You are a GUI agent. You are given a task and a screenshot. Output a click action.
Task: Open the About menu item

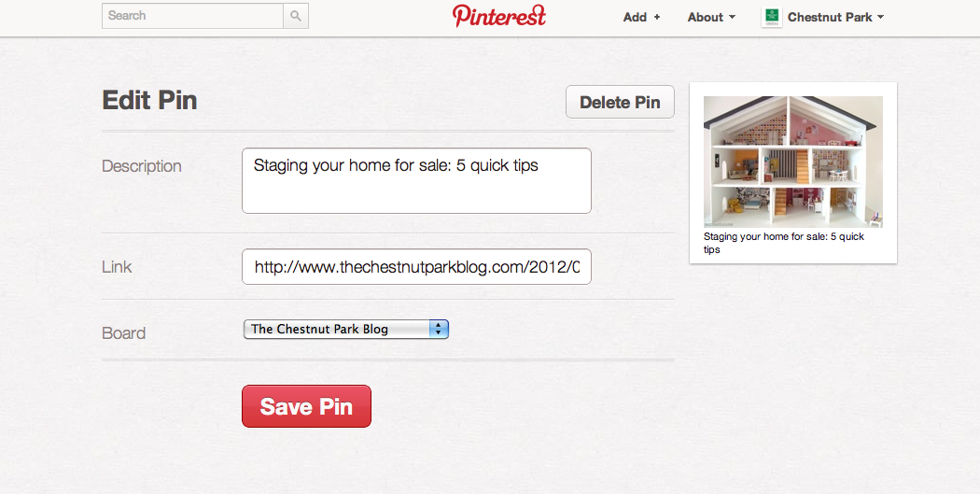706,17
